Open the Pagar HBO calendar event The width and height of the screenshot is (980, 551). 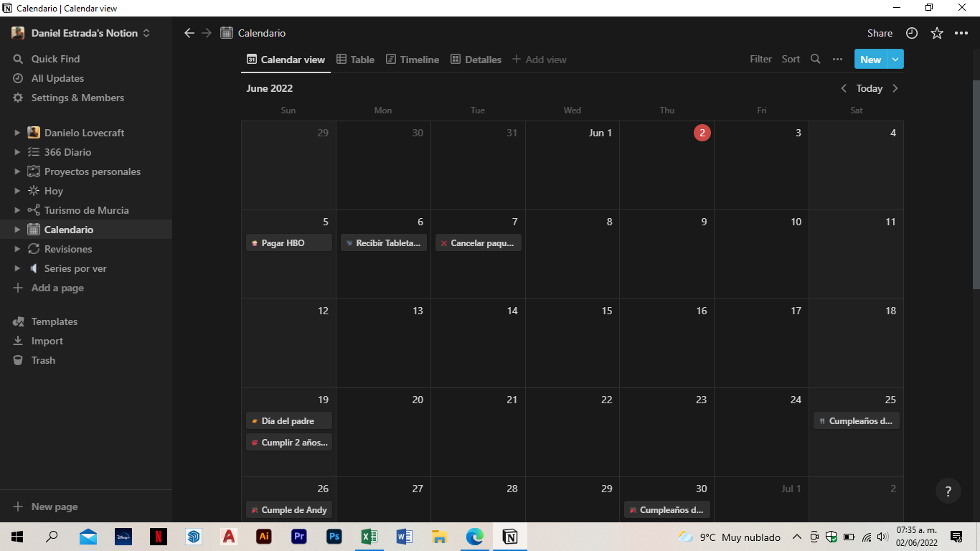pos(289,243)
